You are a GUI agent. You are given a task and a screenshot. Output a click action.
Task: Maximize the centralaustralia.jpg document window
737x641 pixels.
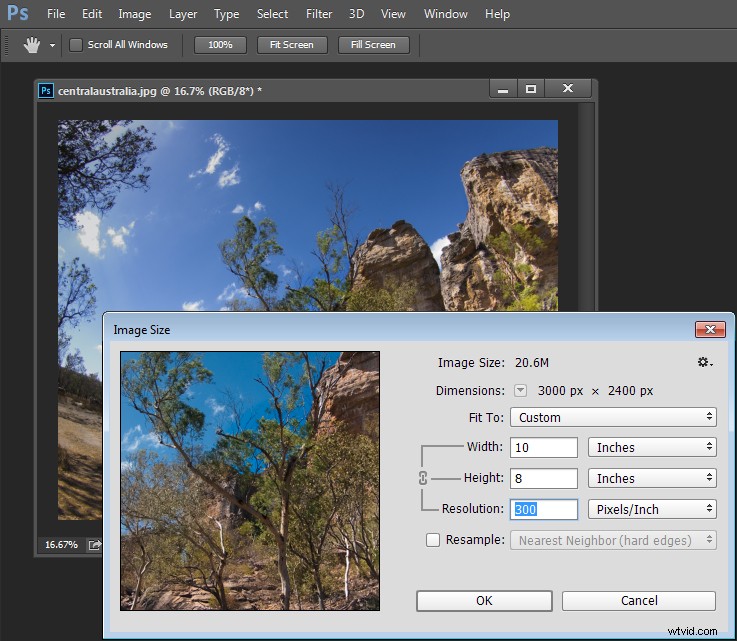[x=531, y=89]
